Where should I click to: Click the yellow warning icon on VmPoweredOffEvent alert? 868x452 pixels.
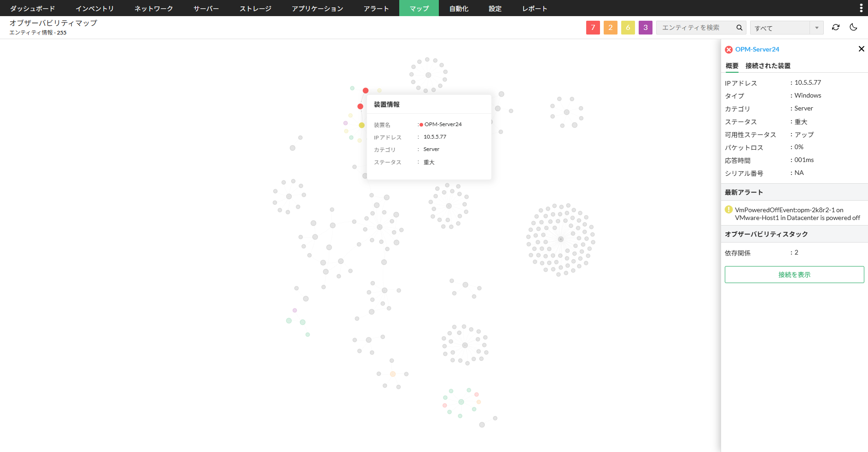coord(728,210)
